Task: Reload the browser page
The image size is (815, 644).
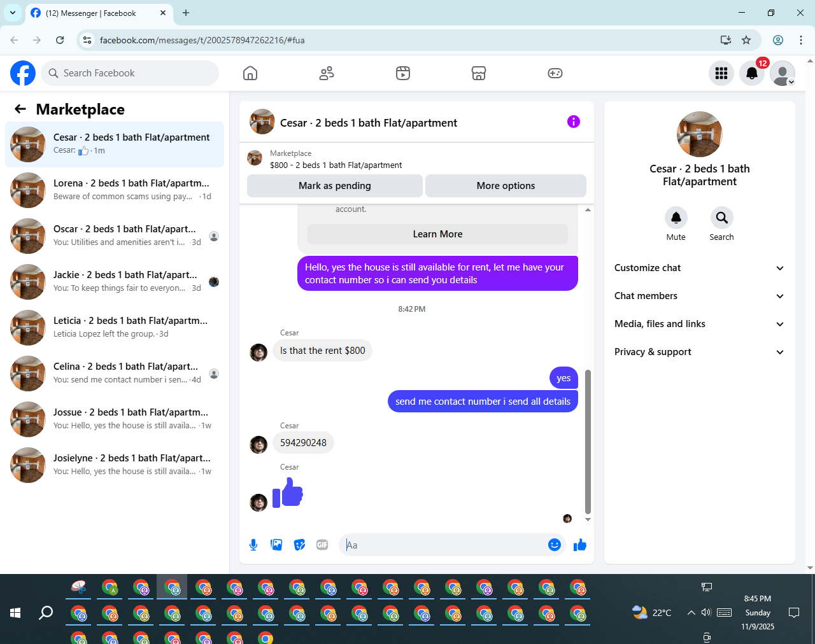Action: point(60,40)
